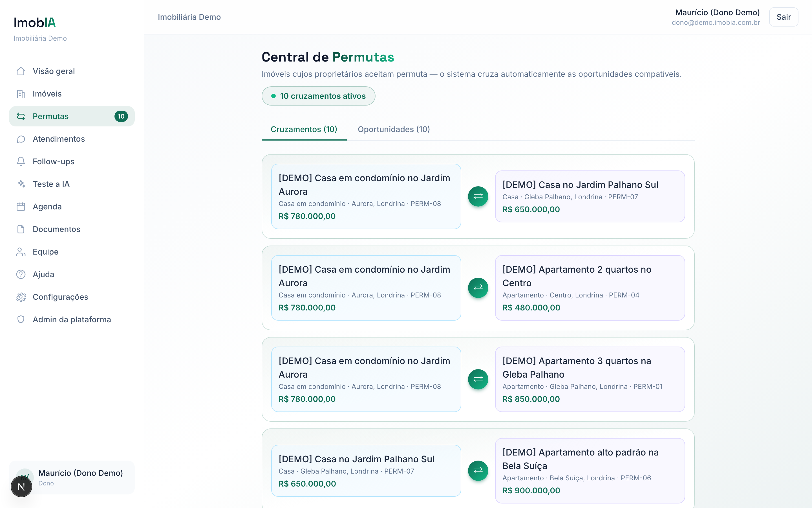Viewport: 812px width, 508px height.
Task: Switch to the Oportunidades (10) tab
Action: coord(394,129)
